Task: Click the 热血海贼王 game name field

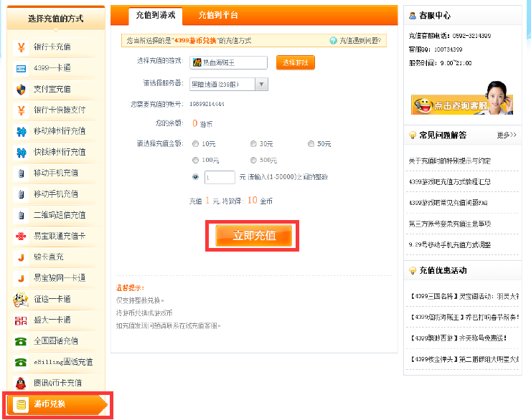Action: [x=229, y=62]
